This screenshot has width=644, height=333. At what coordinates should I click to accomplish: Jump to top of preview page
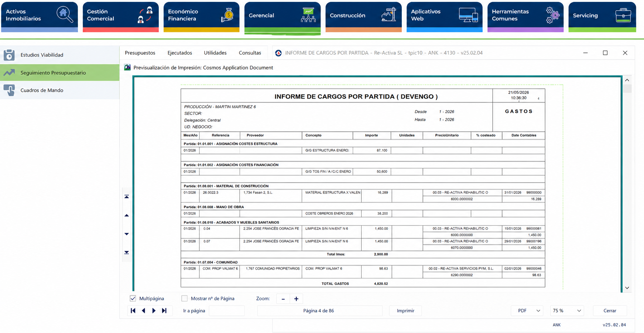(127, 197)
